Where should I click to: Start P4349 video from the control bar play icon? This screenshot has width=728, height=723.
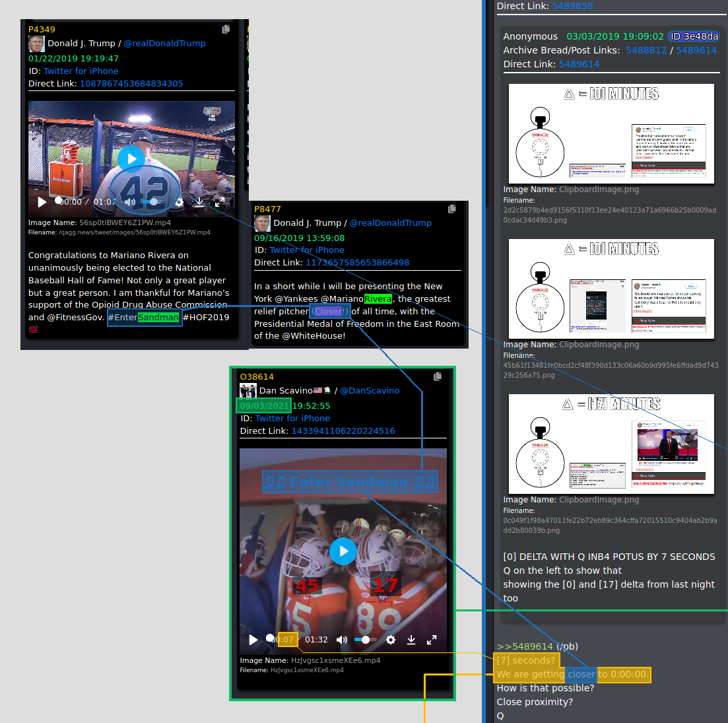point(42,202)
